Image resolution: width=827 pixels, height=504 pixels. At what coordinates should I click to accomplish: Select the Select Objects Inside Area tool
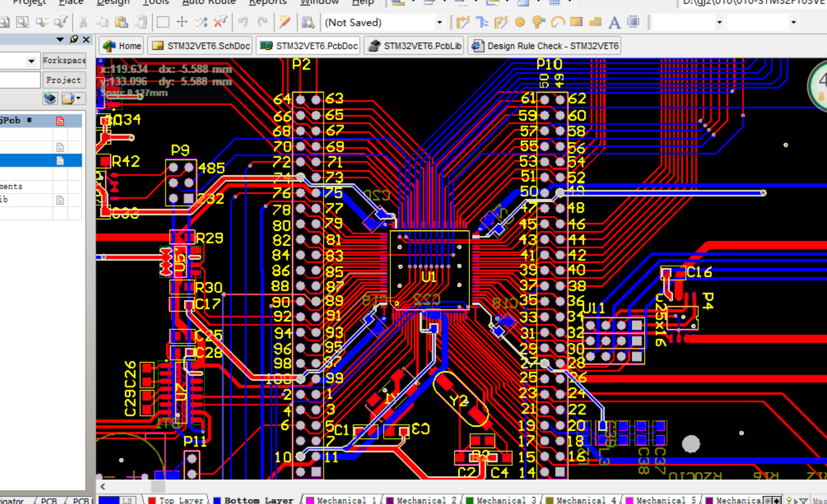point(163,22)
